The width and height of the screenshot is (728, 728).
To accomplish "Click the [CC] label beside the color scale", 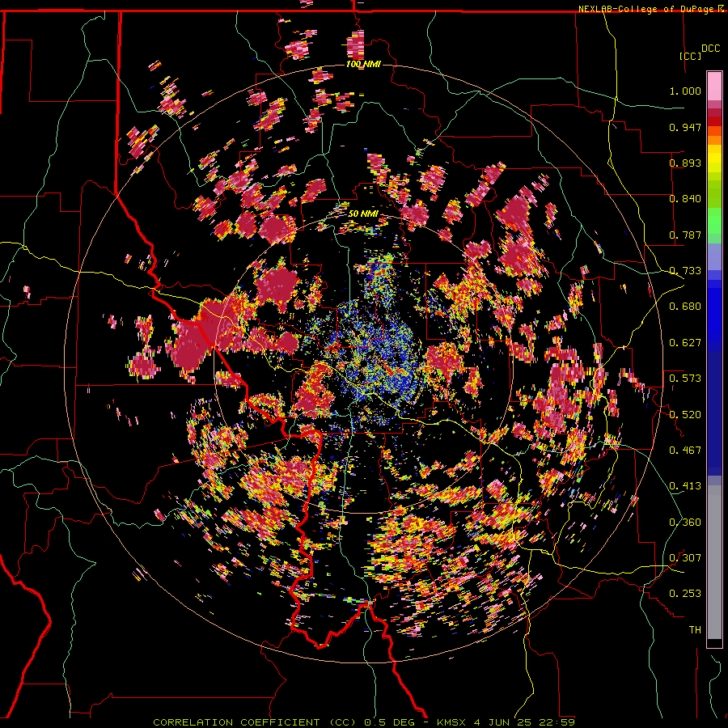I will click(x=691, y=56).
